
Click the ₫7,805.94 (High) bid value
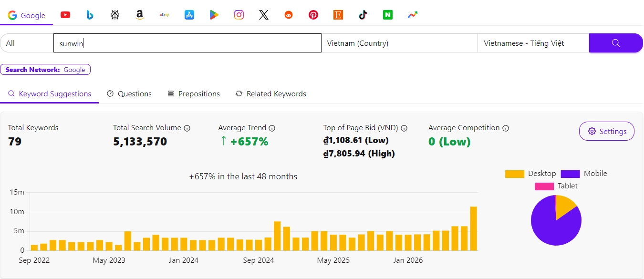pos(359,154)
